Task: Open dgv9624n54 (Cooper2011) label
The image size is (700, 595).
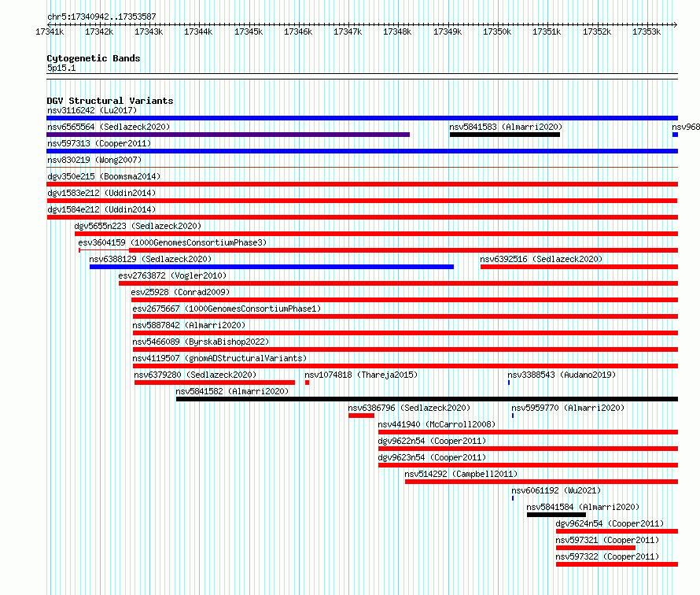Action: [610, 523]
